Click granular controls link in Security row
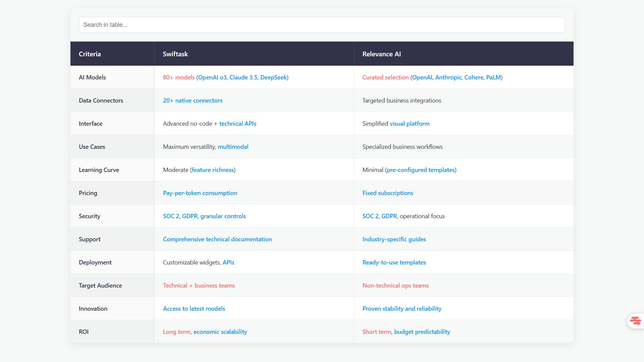This screenshot has height=362, width=644. click(223, 216)
